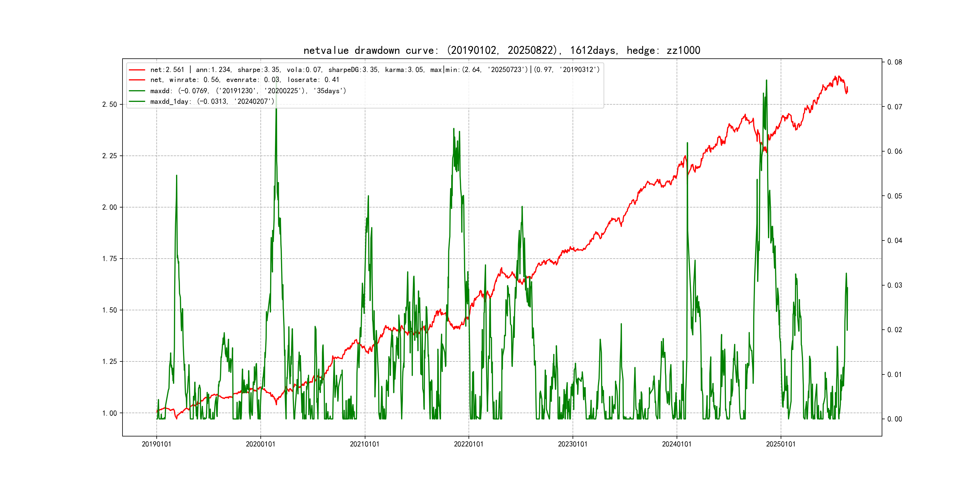This screenshot has width=980, height=490.
Task: Select the net:2.561 legend text entry
Action: (x=375, y=70)
